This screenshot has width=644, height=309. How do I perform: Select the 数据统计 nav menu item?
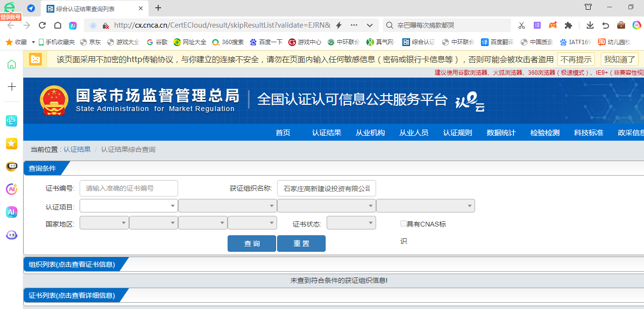501,132
